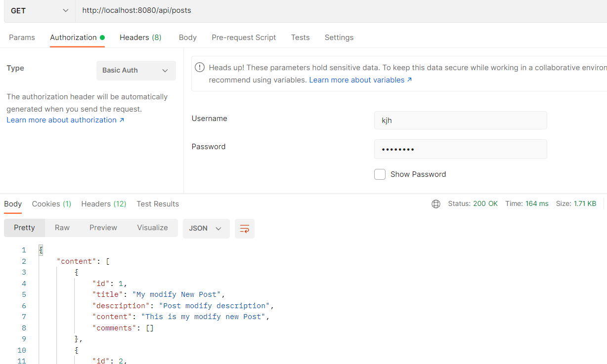
Task: Click the request URL field
Action: pos(341,10)
